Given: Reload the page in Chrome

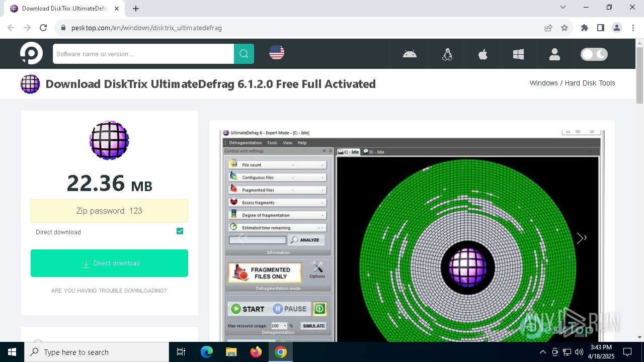Looking at the screenshot, I should pos(43,28).
